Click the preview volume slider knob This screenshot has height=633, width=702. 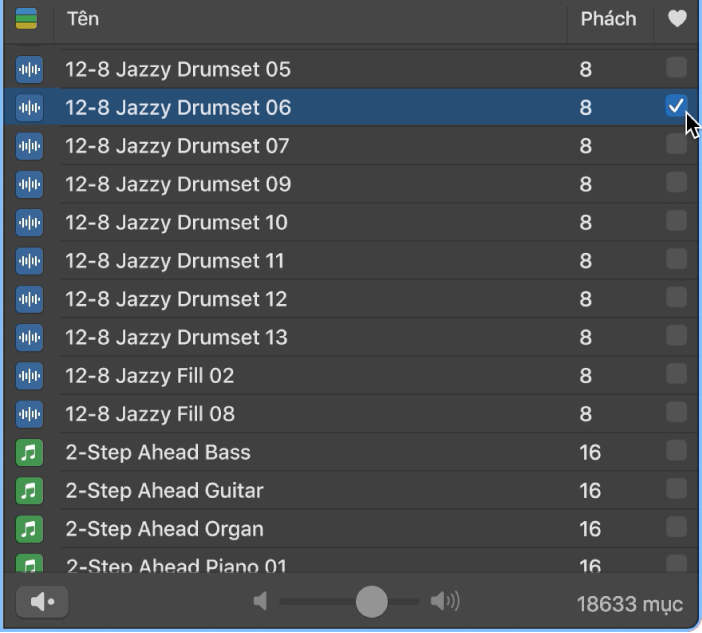point(372,601)
